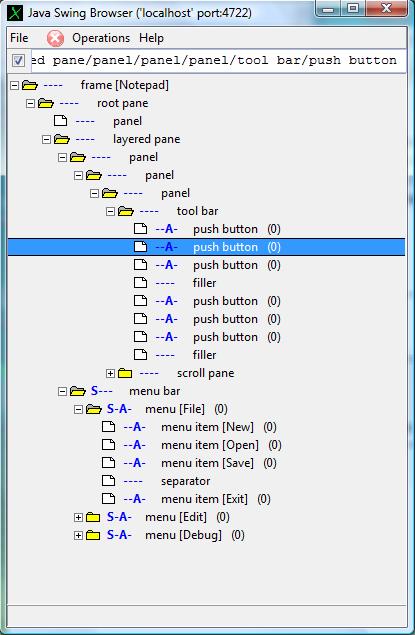
Task: Collapse the menu [File] node
Action: pos(79,409)
